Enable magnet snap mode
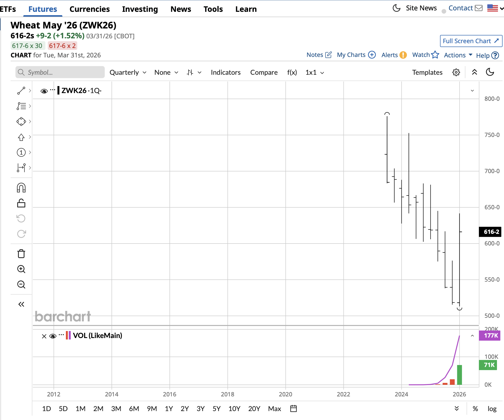504x420 pixels. 21,188
